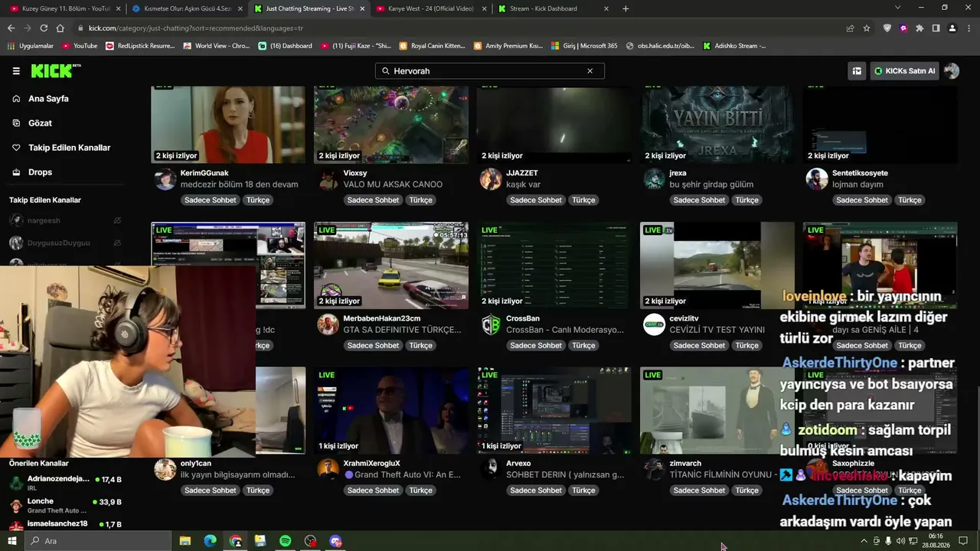Switch to the Kanye West - 24 tab
The width and height of the screenshot is (980, 551).
[x=430, y=8]
